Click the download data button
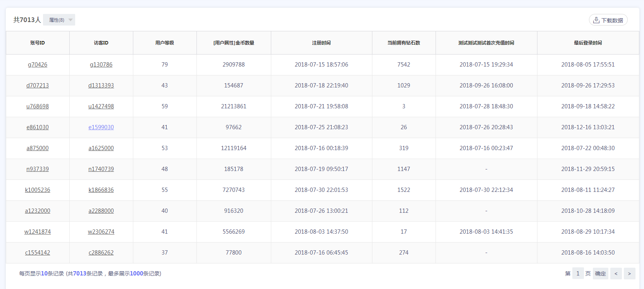 (608, 20)
